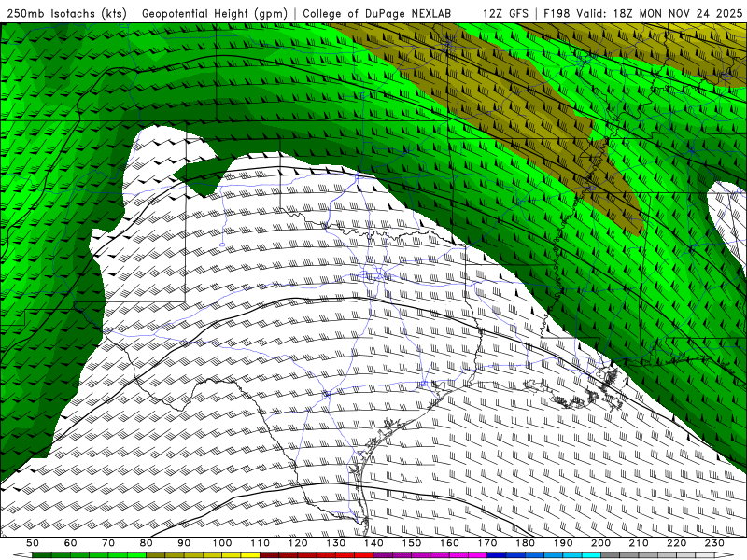The height and width of the screenshot is (560, 747).
Task: Pick the bright cyan swatch ending at 200
Action: (591, 555)
